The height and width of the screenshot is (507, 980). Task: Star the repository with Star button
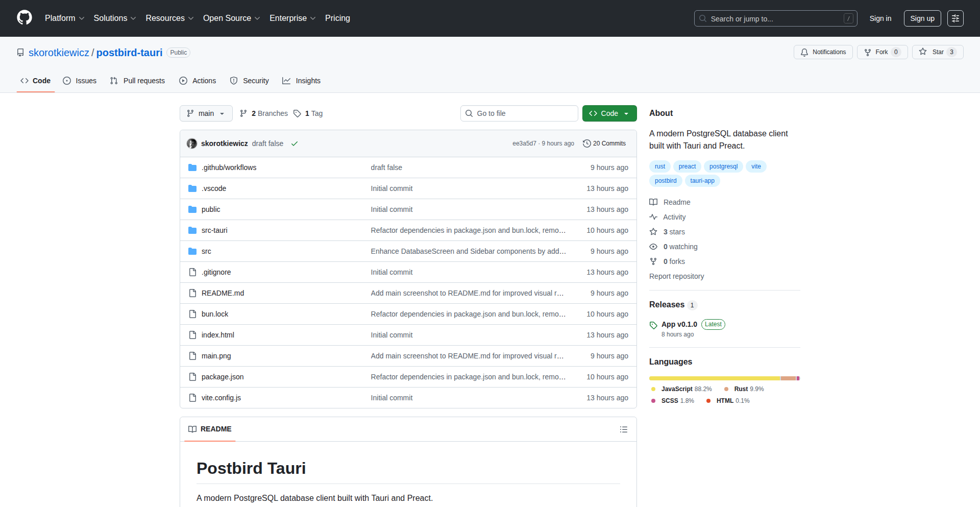tap(938, 52)
